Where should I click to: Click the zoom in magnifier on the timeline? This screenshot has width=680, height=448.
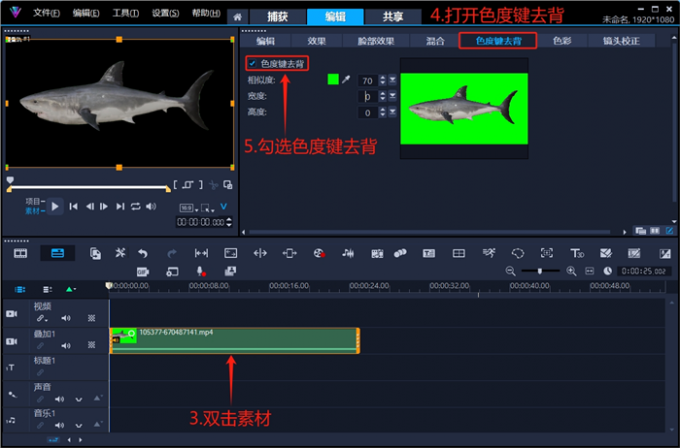click(572, 271)
